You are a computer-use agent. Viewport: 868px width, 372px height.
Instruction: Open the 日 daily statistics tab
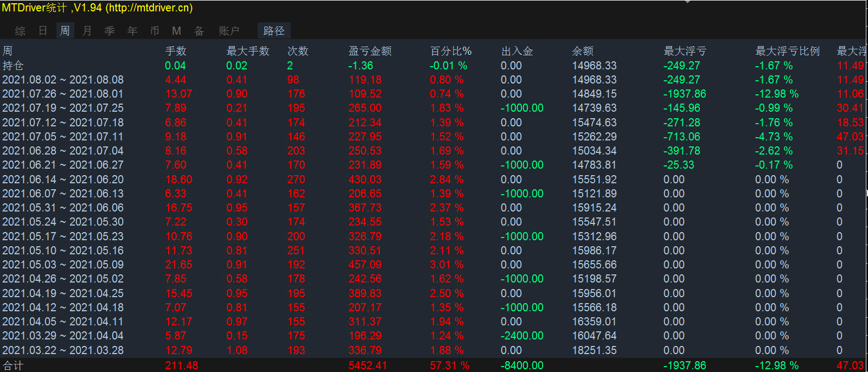click(x=43, y=31)
